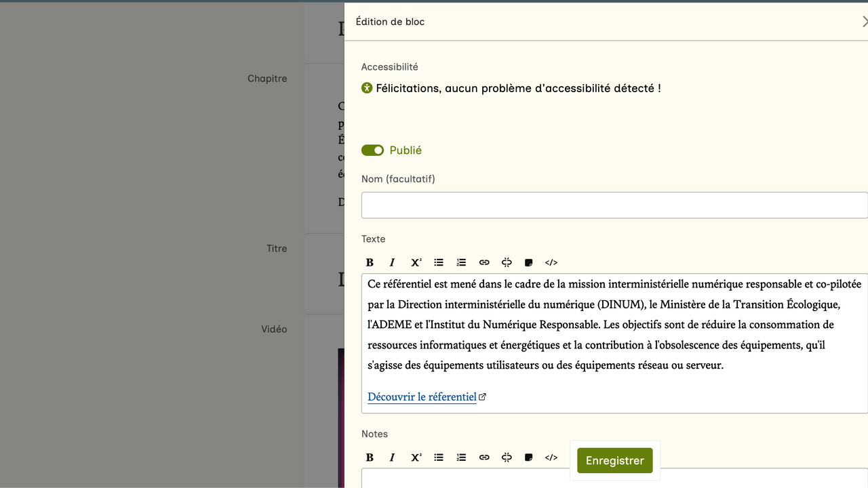This screenshot has height=488, width=868.
Task: Add a link in Texte toolbar
Action: tap(484, 262)
